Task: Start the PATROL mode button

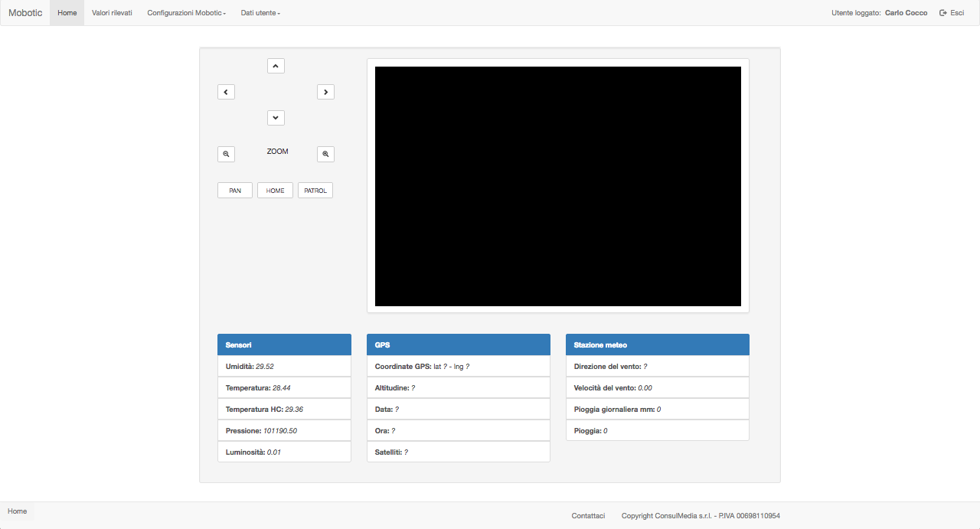Action: click(315, 191)
